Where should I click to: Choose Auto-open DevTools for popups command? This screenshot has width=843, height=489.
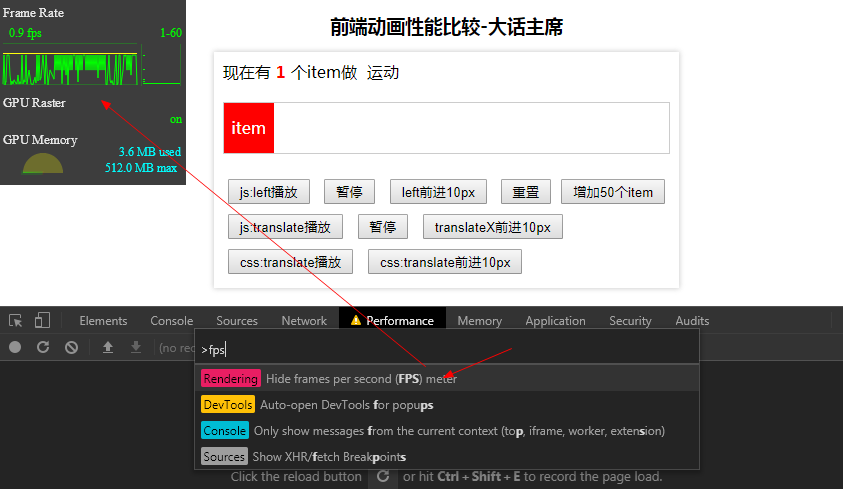447,405
